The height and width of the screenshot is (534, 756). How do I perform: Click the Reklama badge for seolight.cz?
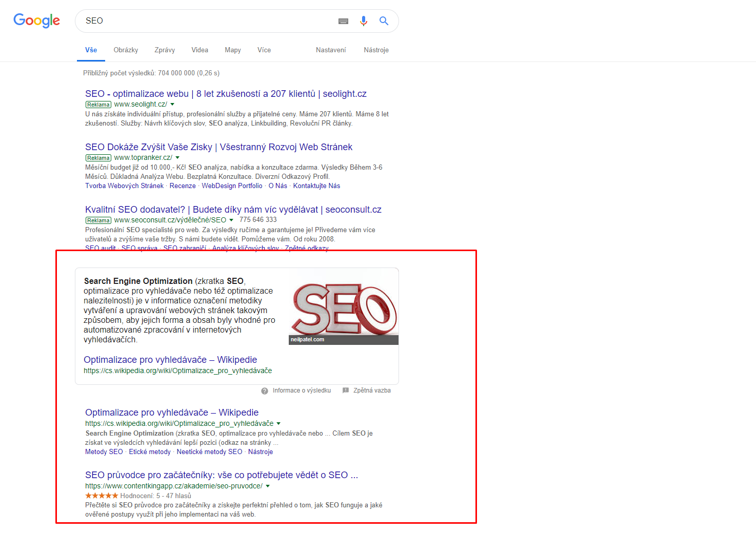pyautogui.click(x=98, y=105)
